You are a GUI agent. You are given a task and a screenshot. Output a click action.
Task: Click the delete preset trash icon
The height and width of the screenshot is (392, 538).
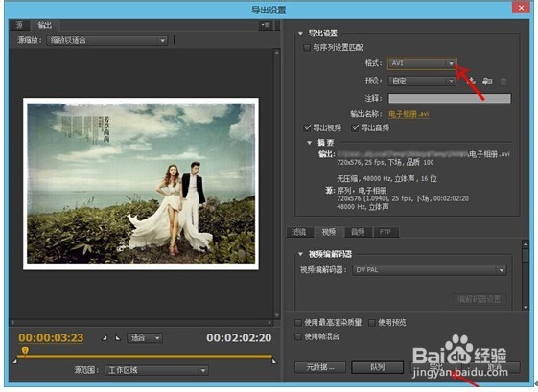(x=503, y=81)
